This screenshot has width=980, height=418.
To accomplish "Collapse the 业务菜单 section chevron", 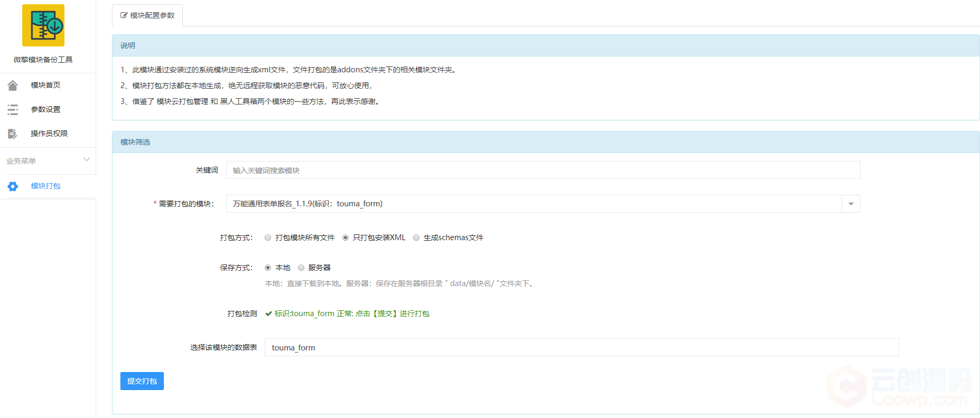I will point(87,159).
